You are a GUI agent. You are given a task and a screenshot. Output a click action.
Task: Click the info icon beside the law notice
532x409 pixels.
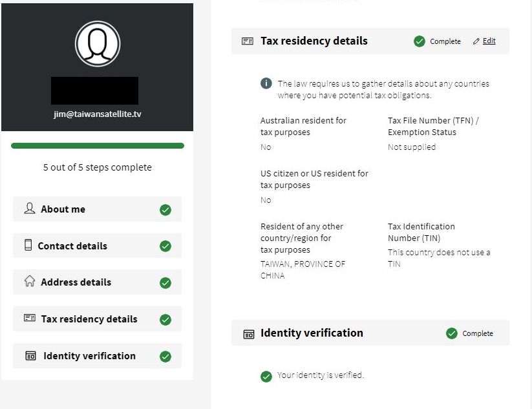(266, 83)
